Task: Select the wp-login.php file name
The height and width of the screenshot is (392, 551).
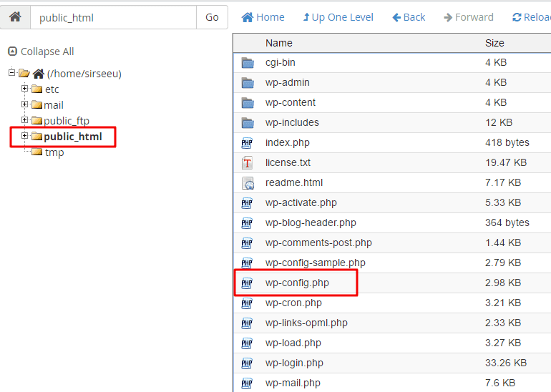Action: 294,363
